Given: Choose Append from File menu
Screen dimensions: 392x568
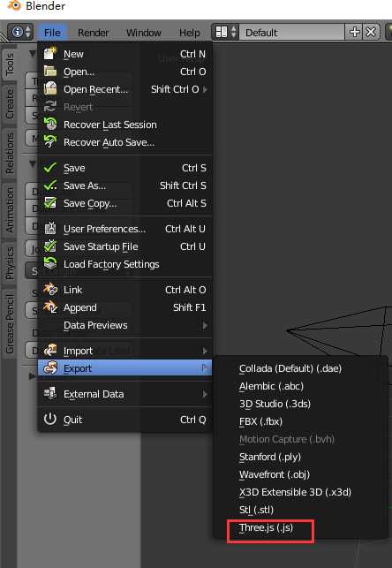Looking at the screenshot, I should [x=124, y=307].
